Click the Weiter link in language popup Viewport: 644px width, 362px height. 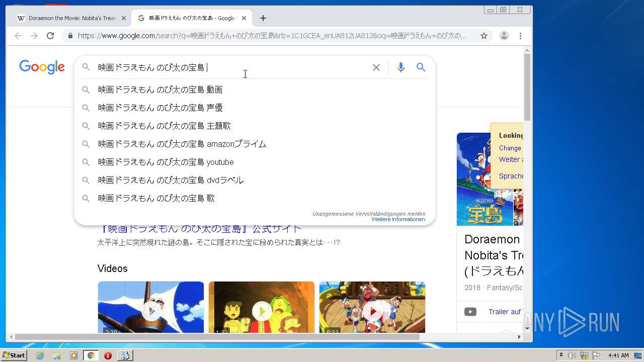511,159
